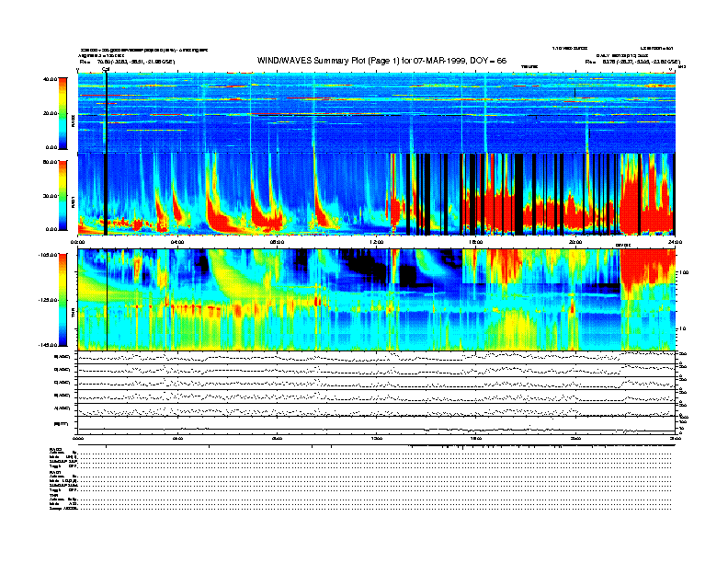Click inside the TNR spectrogram panel
Image resolution: width=728 pixels, height=563 pixels.
point(377,300)
